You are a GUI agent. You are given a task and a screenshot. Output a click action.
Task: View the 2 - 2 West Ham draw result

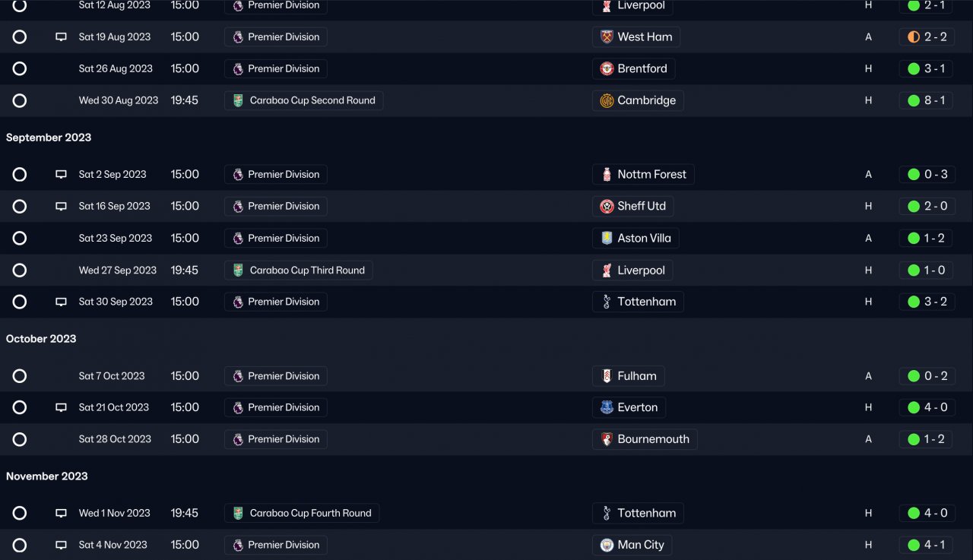pyautogui.click(x=926, y=37)
